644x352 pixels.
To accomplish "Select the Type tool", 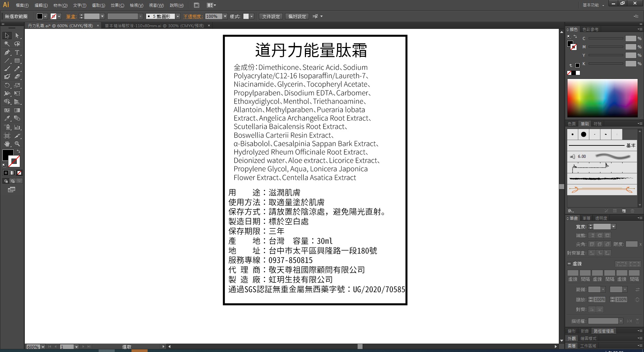I will point(17,52).
